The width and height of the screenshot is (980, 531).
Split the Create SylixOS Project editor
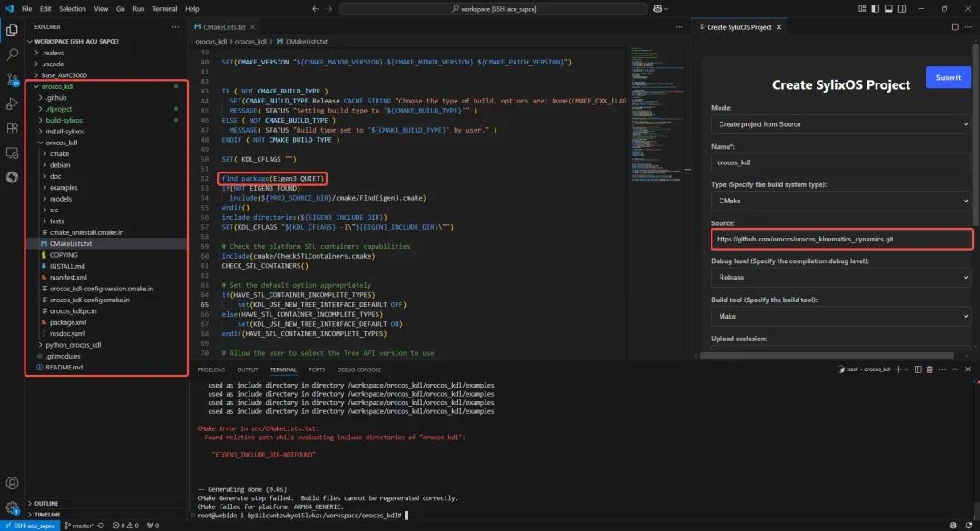(x=955, y=27)
